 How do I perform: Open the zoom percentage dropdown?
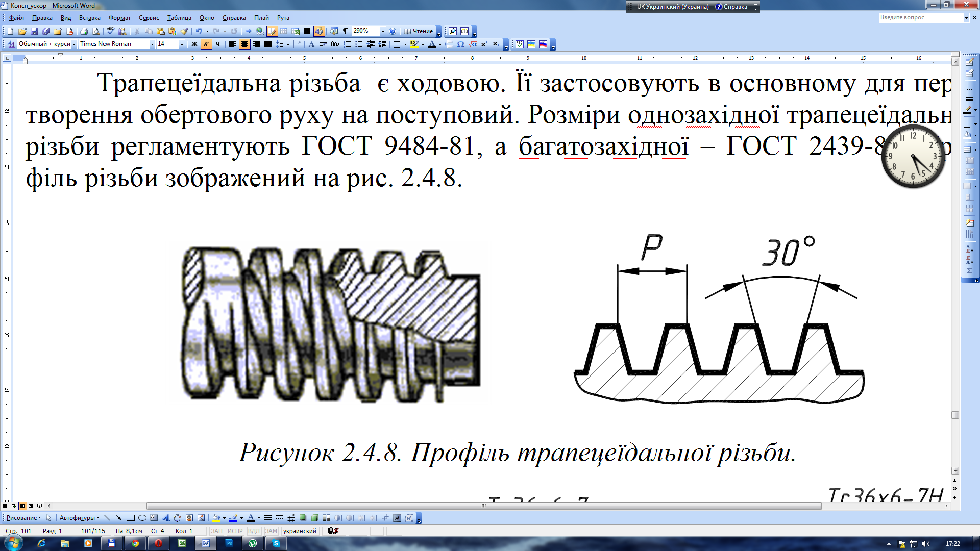pyautogui.click(x=383, y=31)
